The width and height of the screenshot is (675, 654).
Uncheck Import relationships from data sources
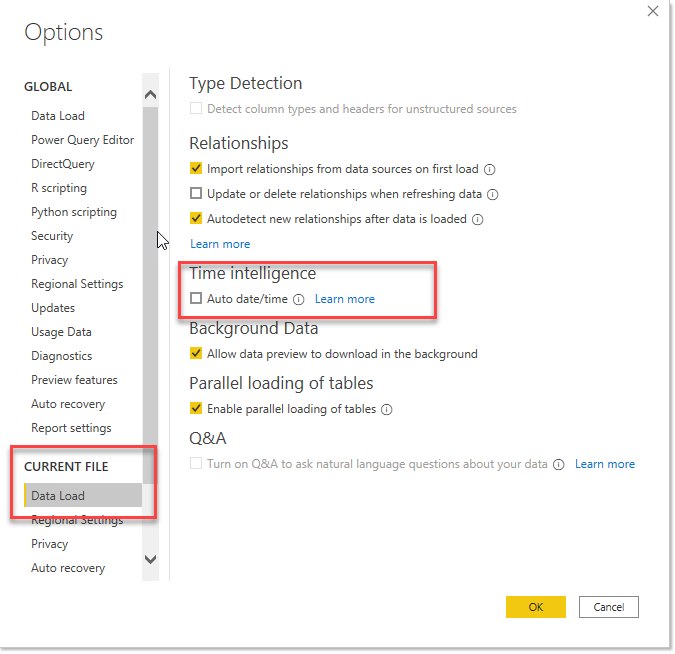(196, 168)
